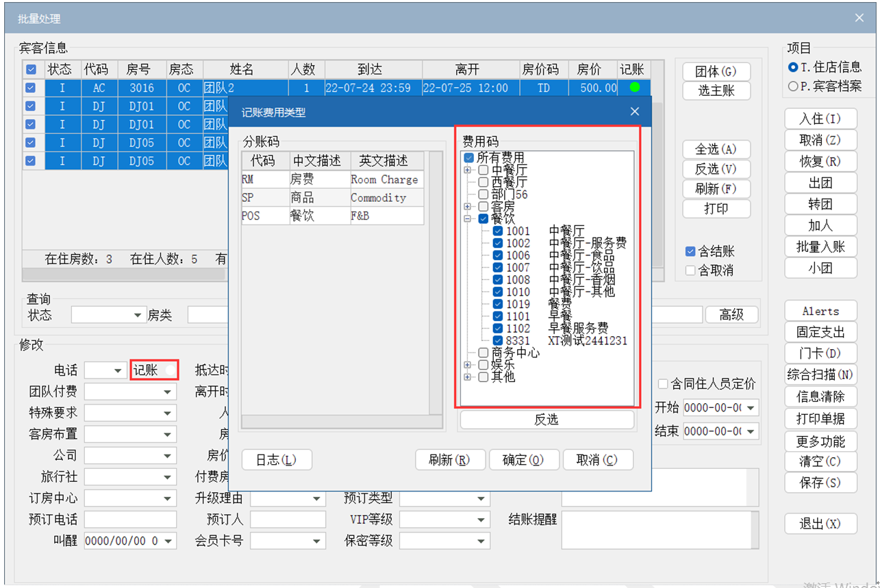Check the 西餐厅 fee code checkbox
Screen dimensions: 880x588
(x=483, y=182)
